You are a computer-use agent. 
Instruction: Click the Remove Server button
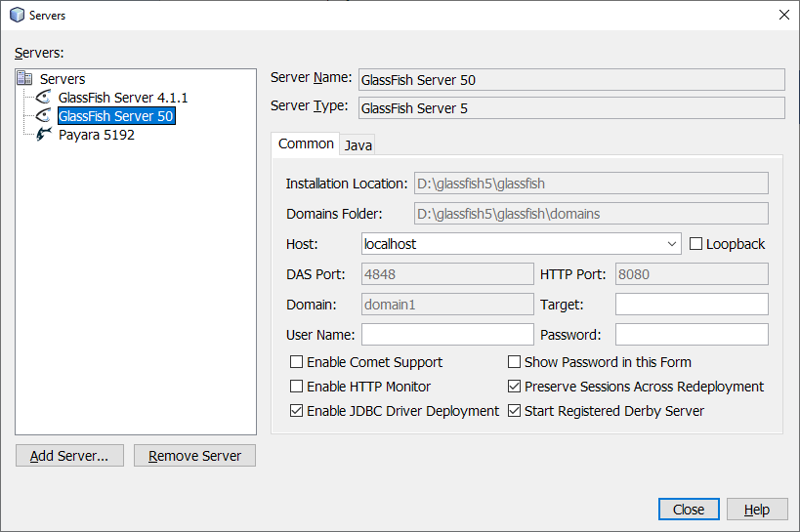(x=194, y=456)
